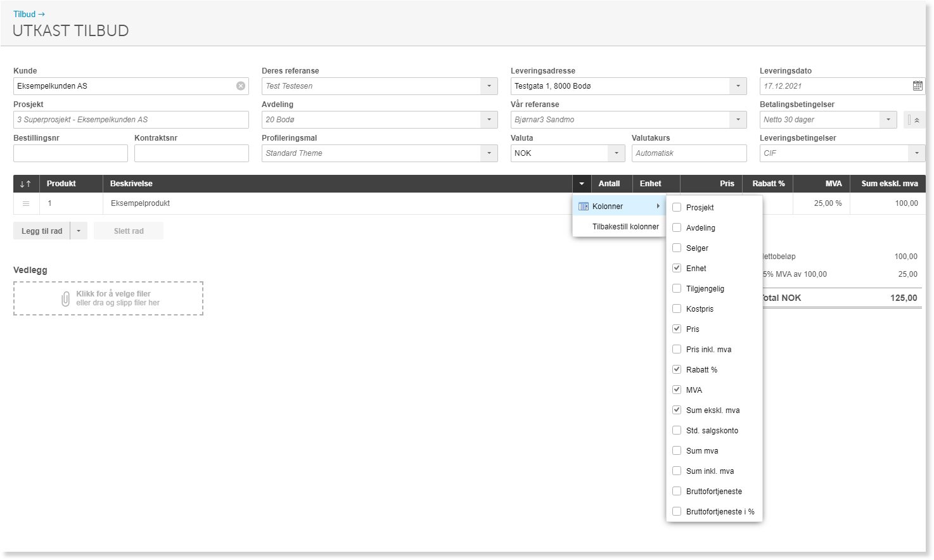The width and height of the screenshot is (934, 560).
Task: Click into the Bestillingsnr input field
Action: point(70,153)
